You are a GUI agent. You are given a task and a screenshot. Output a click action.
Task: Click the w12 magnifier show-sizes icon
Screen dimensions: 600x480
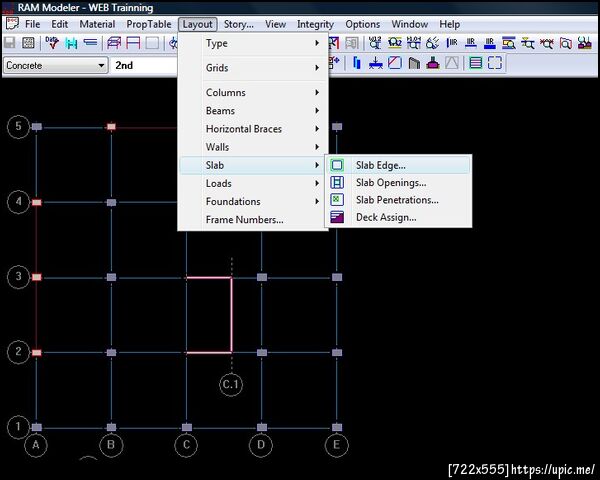(x=375, y=43)
